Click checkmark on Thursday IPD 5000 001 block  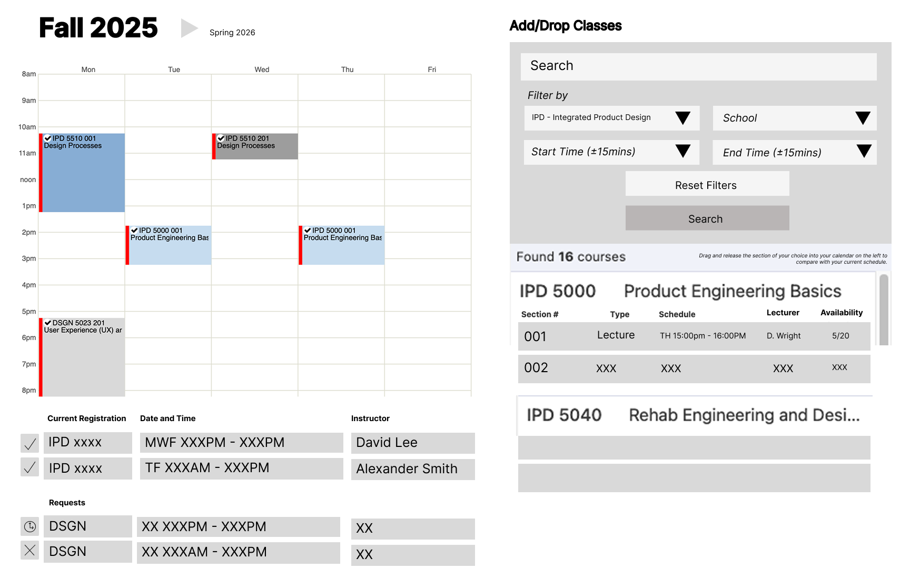click(x=308, y=231)
